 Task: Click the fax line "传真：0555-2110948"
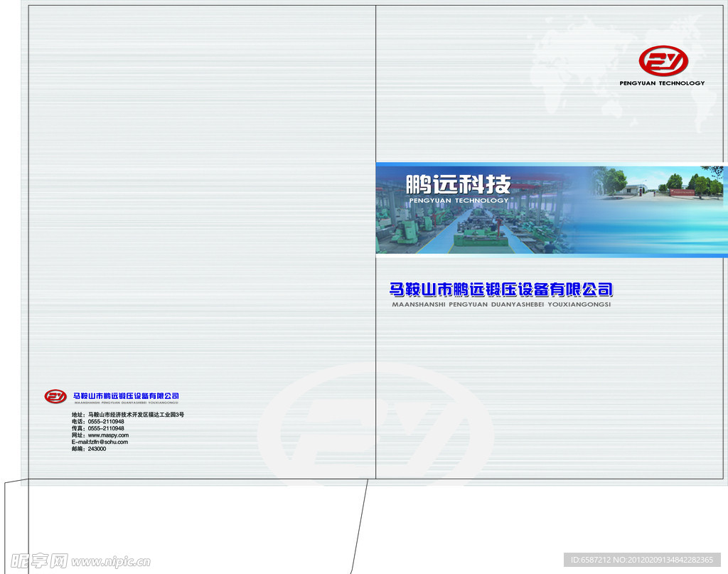pyautogui.click(x=98, y=429)
